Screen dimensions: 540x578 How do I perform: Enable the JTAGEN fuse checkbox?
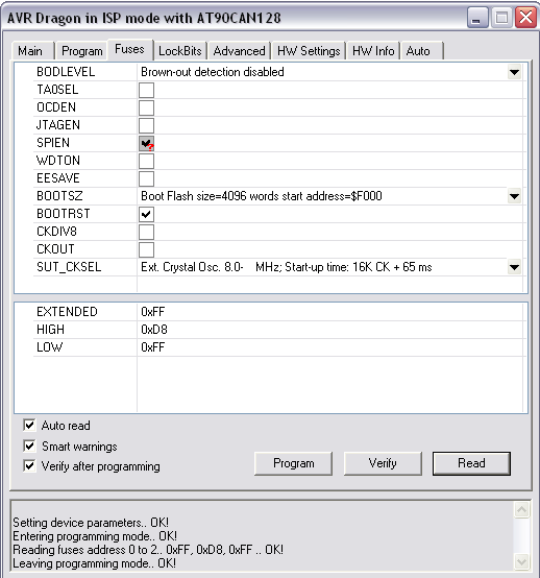pos(146,125)
